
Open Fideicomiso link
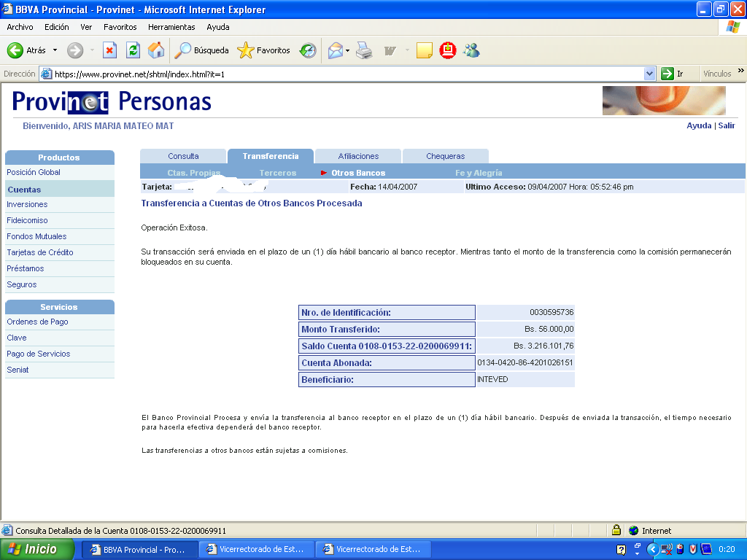27,220
